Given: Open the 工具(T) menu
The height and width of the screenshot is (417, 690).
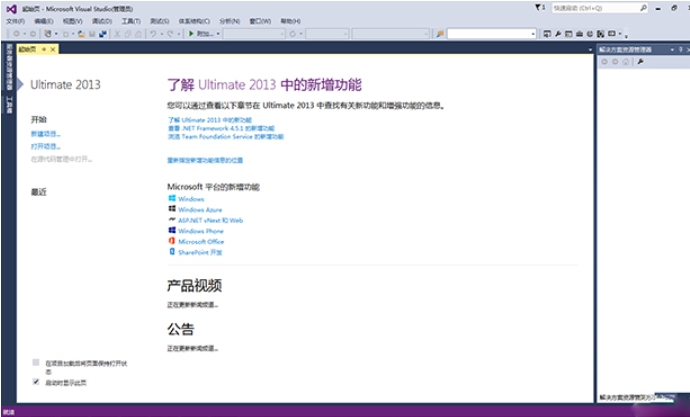Looking at the screenshot, I should click(131, 21).
